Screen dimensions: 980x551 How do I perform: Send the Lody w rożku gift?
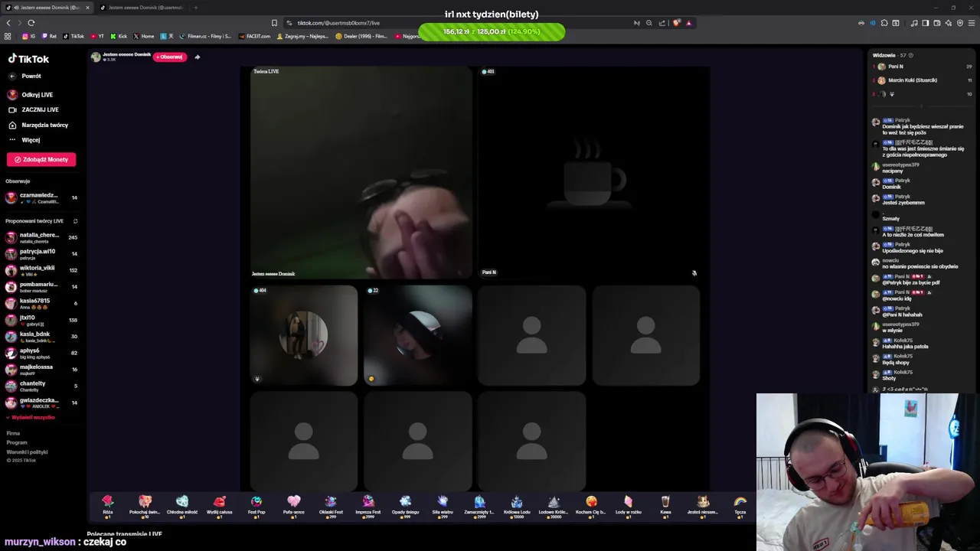click(629, 506)
